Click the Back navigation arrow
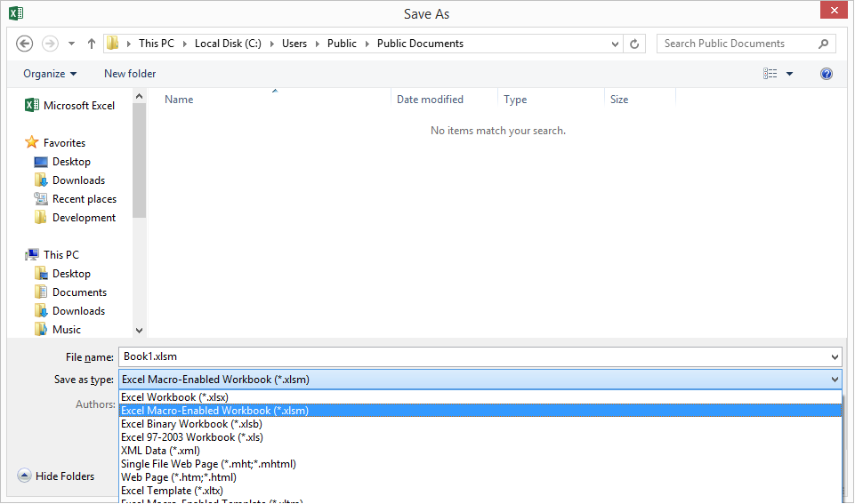The width and height of the screenshot is (855, 504). point(25,44)
